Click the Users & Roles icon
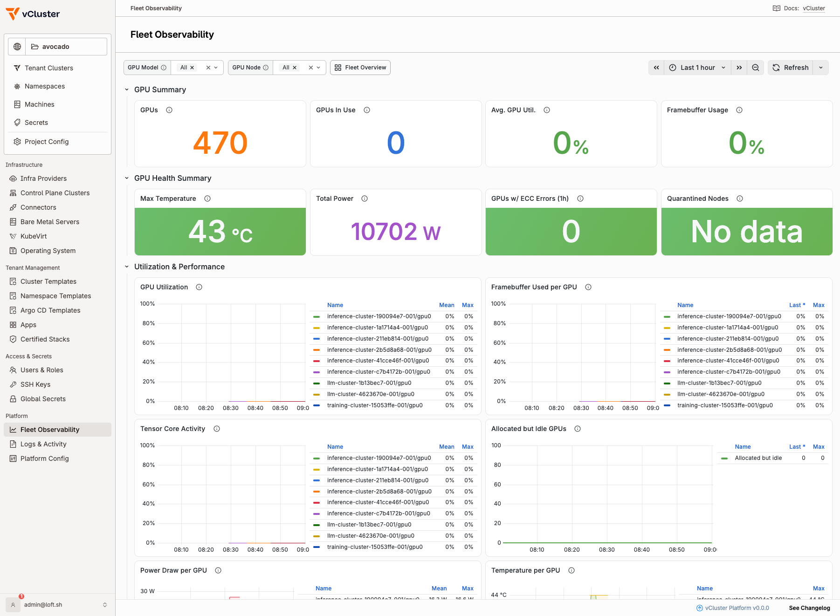 click(13, 370)
